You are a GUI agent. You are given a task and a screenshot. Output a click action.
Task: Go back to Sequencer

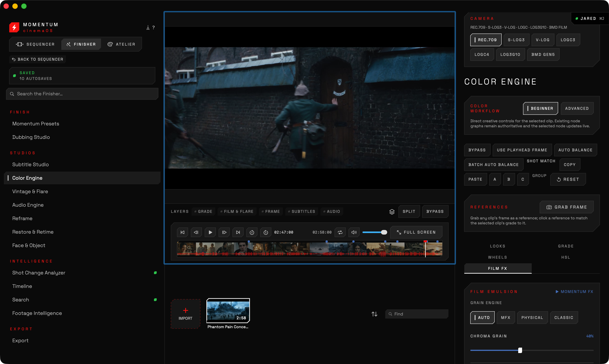pos(38,59)
